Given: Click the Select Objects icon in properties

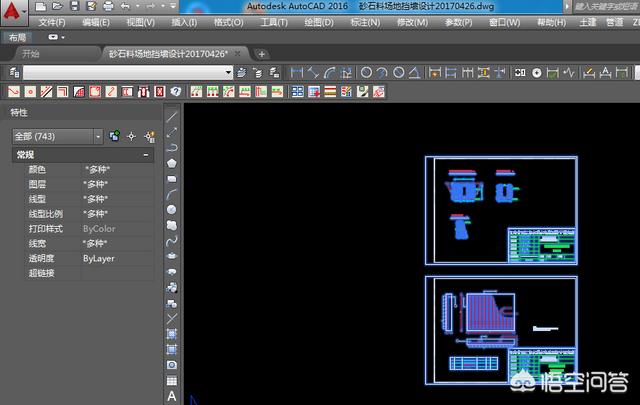Looking at the screenshot, I should click(131, 136).
